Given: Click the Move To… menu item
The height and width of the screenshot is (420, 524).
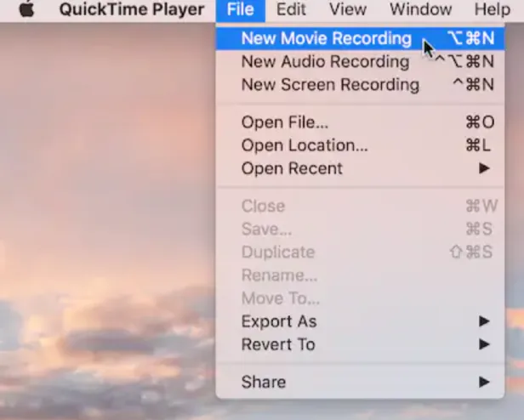Looking at the screenshot, I should click(281, 298).
